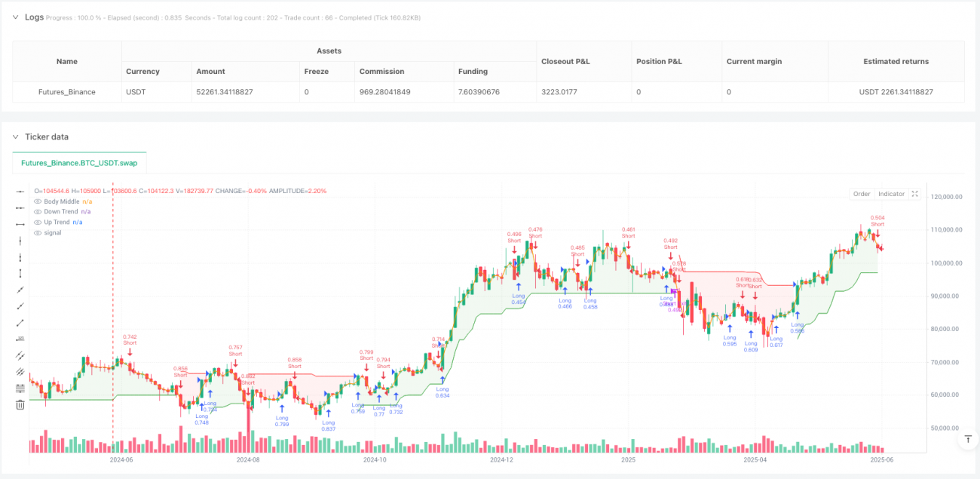The height and width of the screenshot is (479, 980).
Task: Select the horizontal ray drawing tool
Action: point(20,208)
